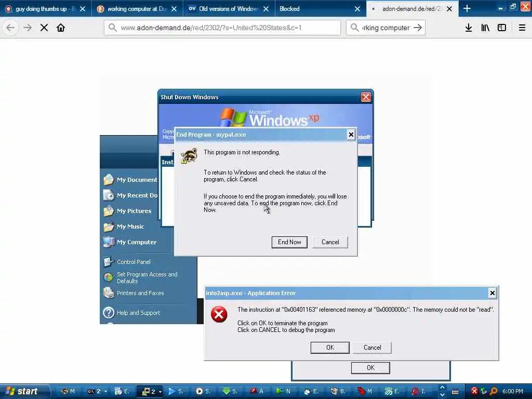
Task: Open the hamburger application menu
Action: [522, 28]
